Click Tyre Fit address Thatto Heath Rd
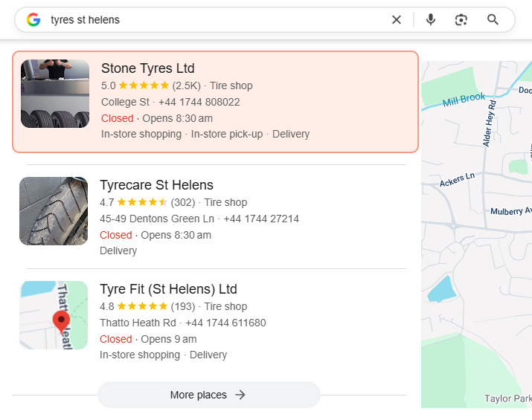This screenshot has width=532, height=420. click(x=138, y=323)
